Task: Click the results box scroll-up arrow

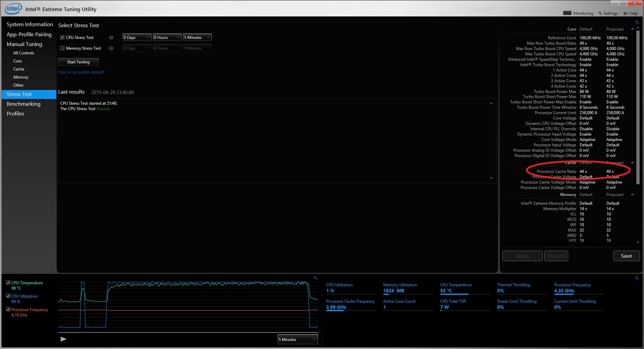Action: pos(491,103)
